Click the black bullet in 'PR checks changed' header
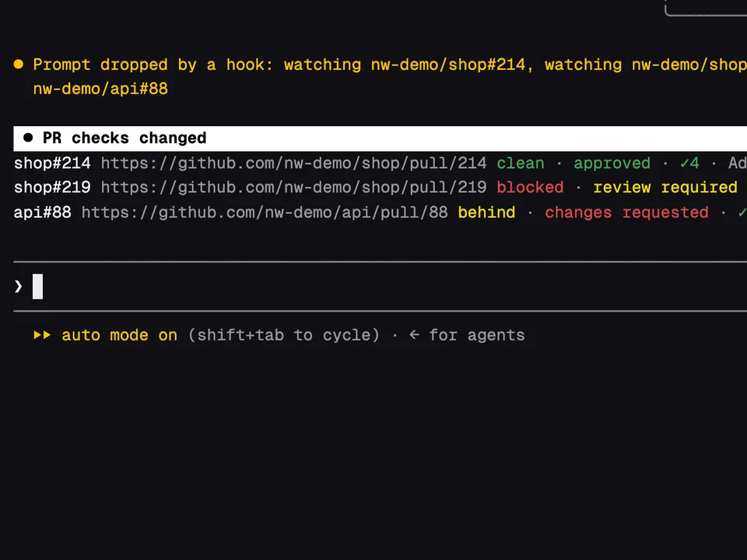This screenshot has width=747, height=560. (28, 138)
